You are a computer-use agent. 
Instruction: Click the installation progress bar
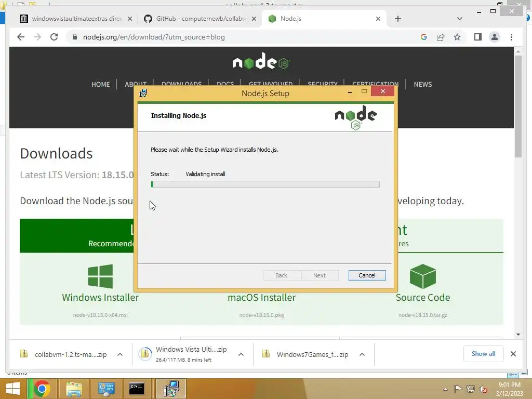pos(265,184)
